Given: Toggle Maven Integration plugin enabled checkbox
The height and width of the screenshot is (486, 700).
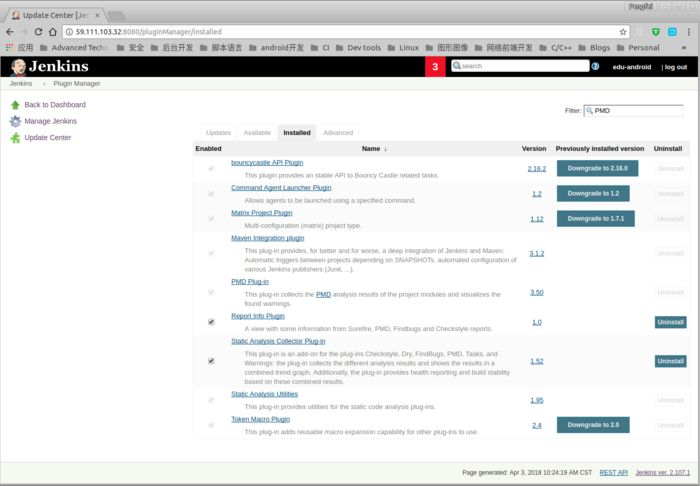Looking at the screenshot, I should [x=211, y=253].
